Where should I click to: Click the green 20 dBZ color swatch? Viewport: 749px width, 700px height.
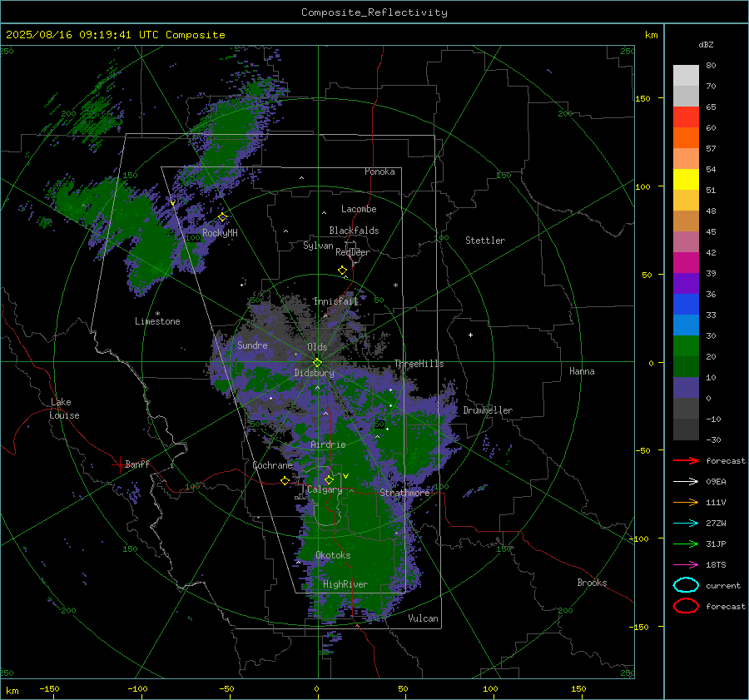pyautogui.click(x=686, y=346)
